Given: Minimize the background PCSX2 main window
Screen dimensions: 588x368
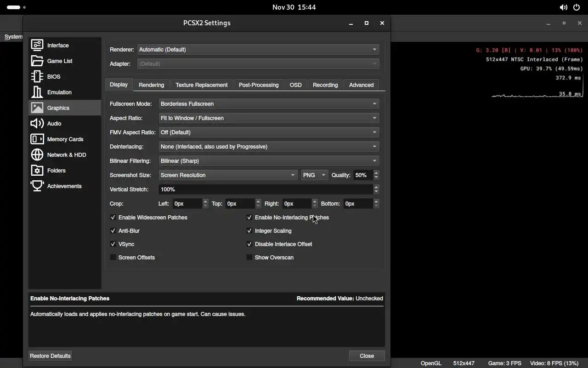Looking at the screenshot, I should click(548, 23).
